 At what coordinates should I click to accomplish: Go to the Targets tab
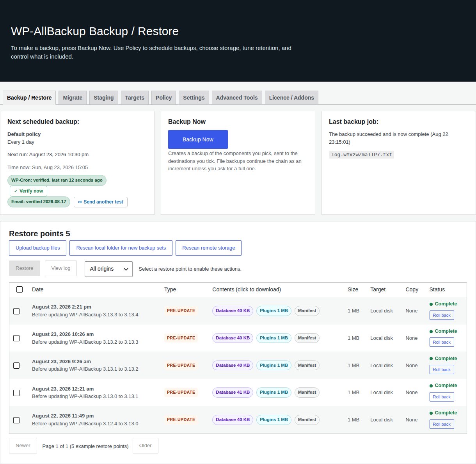click(135, 98)
